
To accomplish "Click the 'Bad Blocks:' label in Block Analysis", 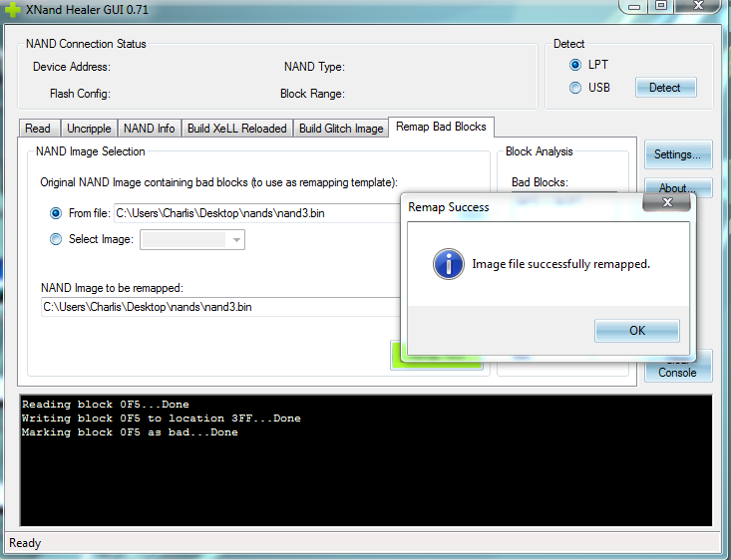I will [x=540, y=182].
